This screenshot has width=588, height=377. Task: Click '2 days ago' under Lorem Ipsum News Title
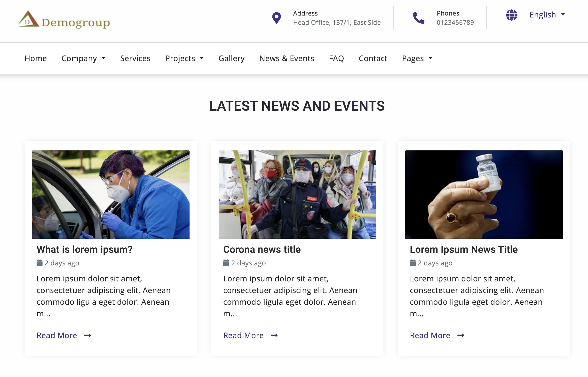point(435,263)
